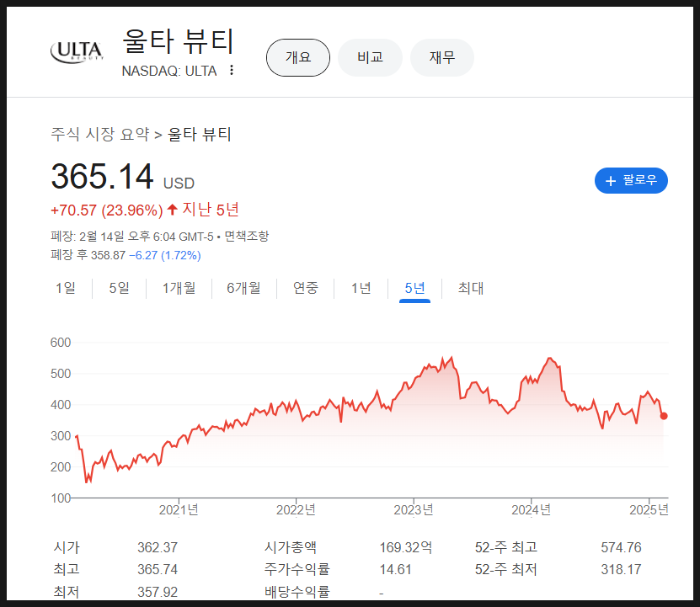Click the 울타 뷰티 company title
Viewport: 700px width, 607px height.
point(178,41)
